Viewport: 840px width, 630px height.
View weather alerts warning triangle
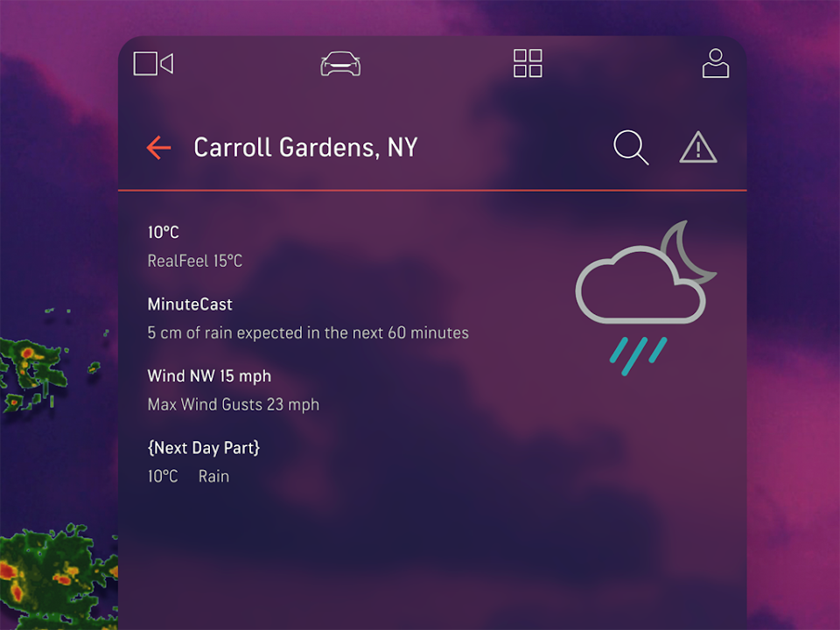point(698,147)
